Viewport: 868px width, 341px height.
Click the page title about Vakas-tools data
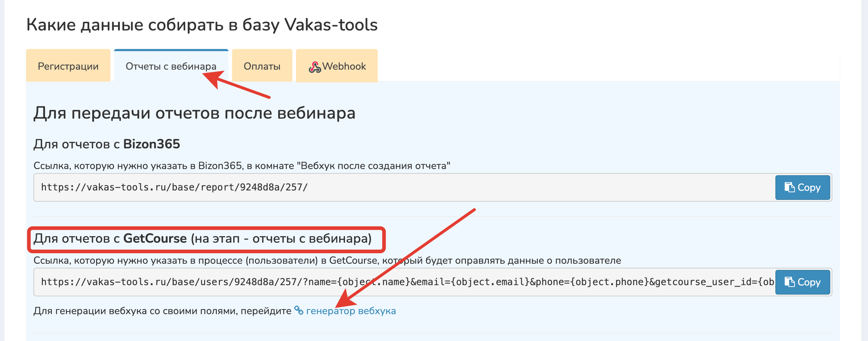point(202,25)
